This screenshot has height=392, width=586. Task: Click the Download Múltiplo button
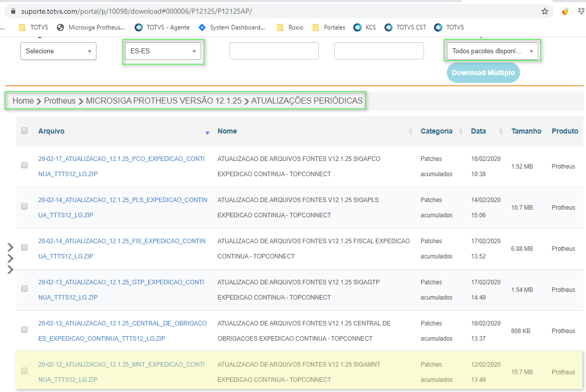[x=483, y=73]
